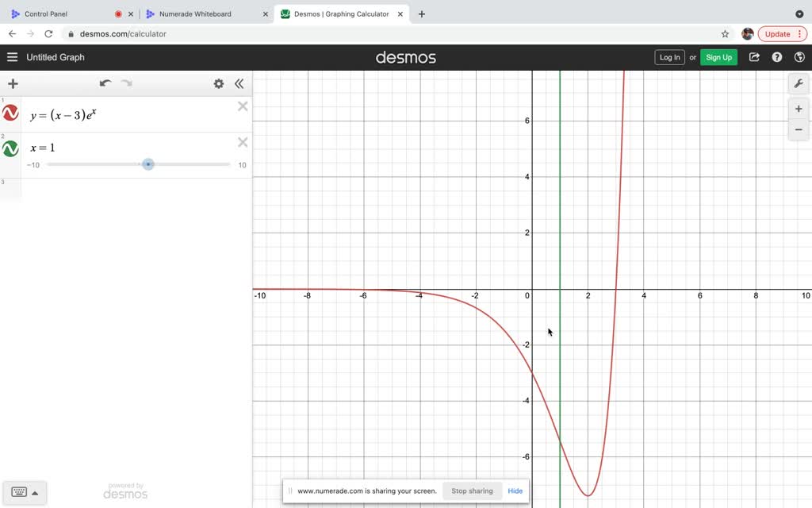Open Desmos help with the question mark icon
Screen dimensions: 812x508
[x=777, y=57]
